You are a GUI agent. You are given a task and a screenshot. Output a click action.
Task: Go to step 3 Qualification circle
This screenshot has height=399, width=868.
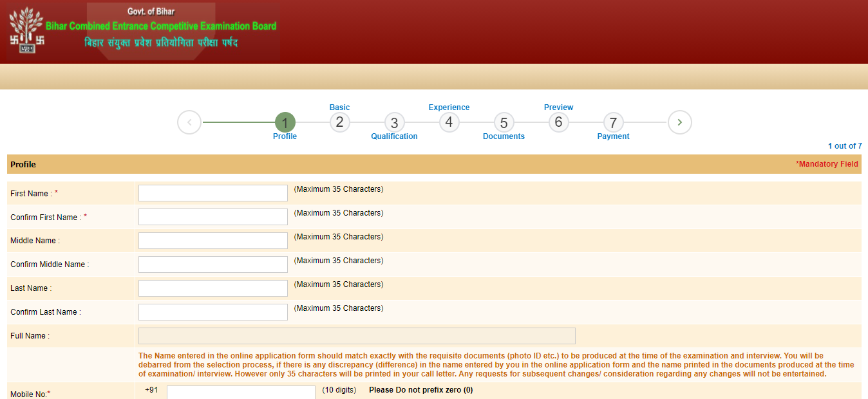[394, 122]
